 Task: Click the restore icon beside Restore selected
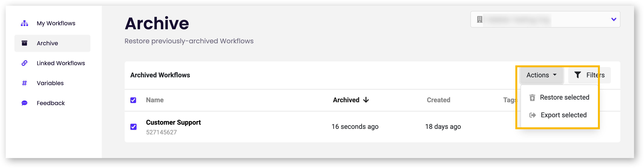(x=532, y=97)
